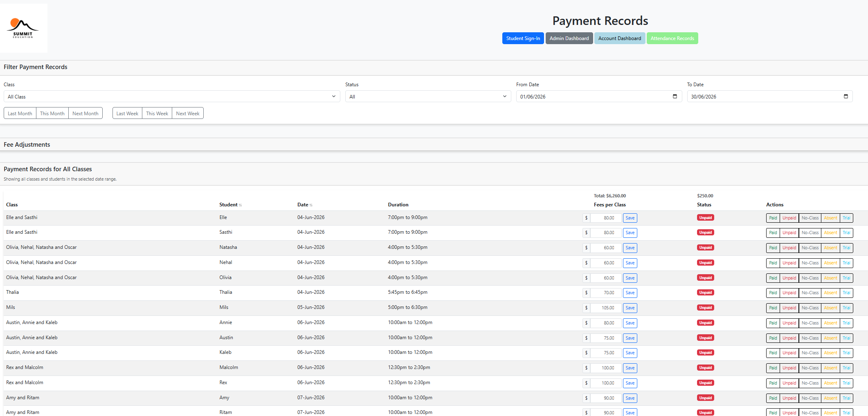Edit fee amount for Mils' row

click(x=606, y=308)
